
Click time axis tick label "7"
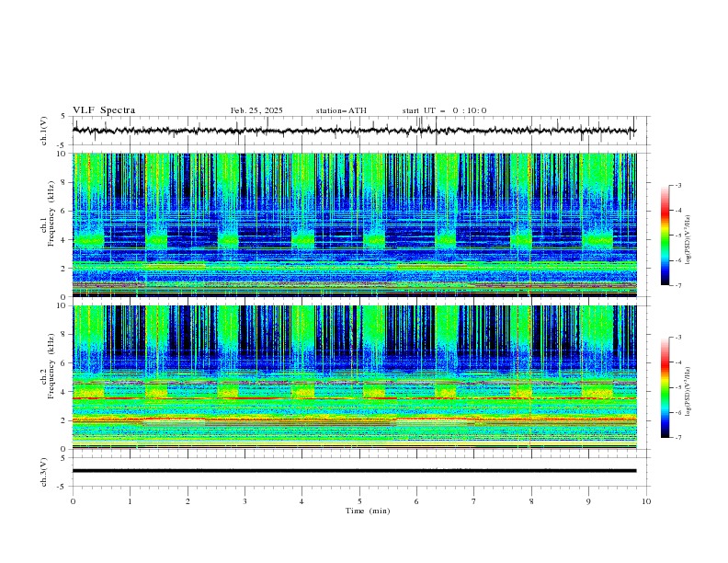pos(474,501)
